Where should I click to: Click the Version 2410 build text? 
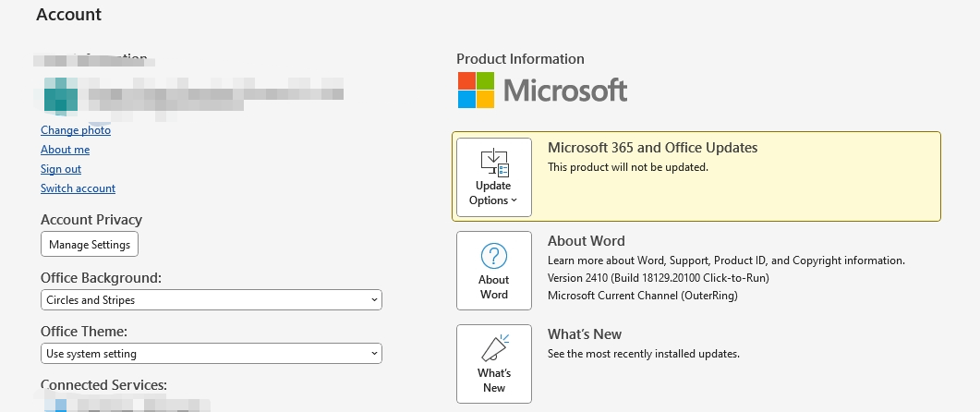[x=659, y=277]
